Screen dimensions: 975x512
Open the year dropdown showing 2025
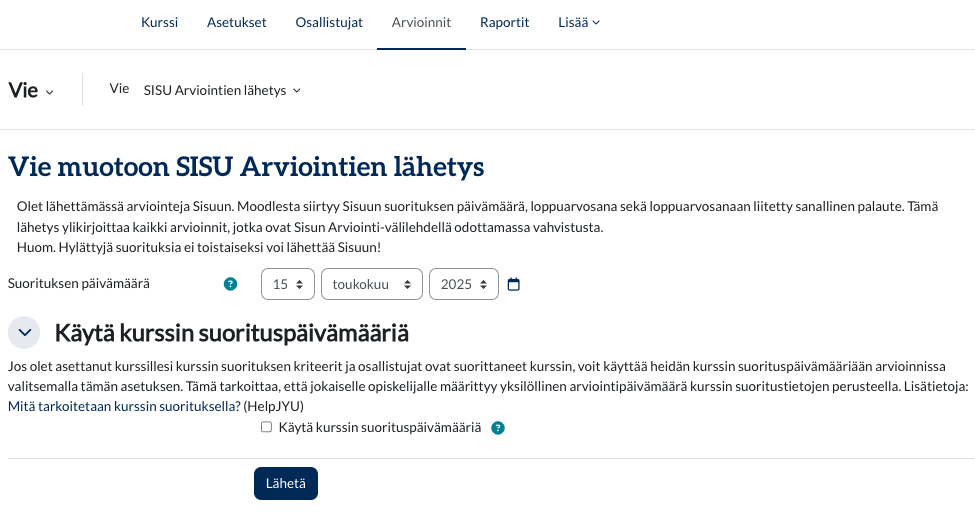point(463,284)
